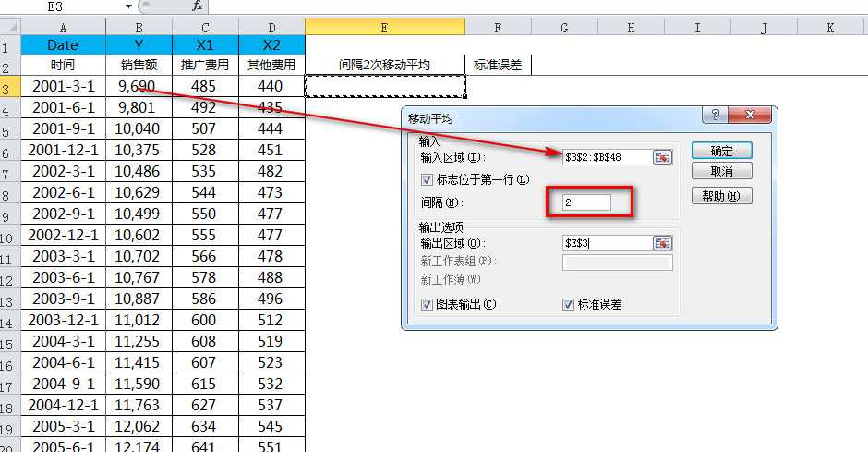
Task: Click the X2 header cell
Action: click(x=271, y=45)
